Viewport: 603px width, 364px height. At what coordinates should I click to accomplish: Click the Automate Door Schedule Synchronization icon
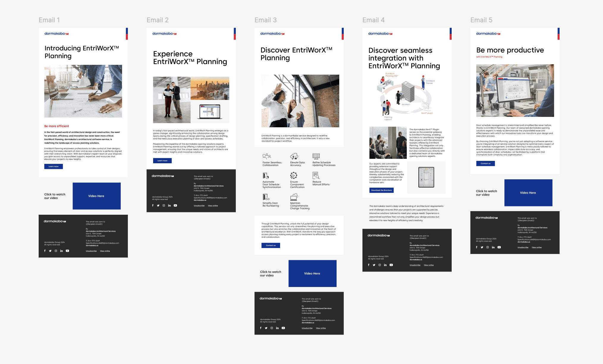pyautogui.click(x=266, y=176)
